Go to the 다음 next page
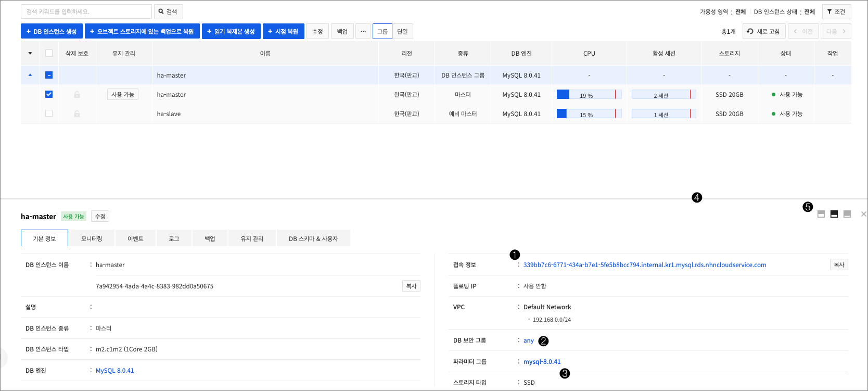 click(836, 31)
